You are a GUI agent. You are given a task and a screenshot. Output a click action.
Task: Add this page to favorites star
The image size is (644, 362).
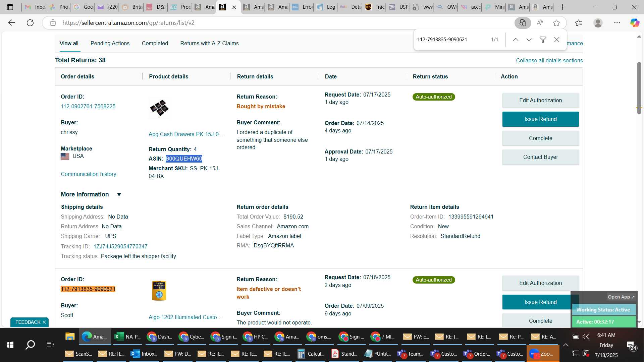pos(556,23)
